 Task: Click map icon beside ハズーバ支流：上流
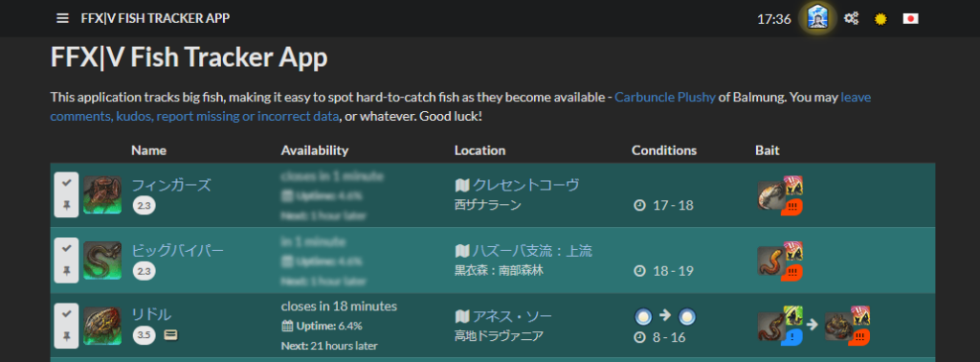462,252
